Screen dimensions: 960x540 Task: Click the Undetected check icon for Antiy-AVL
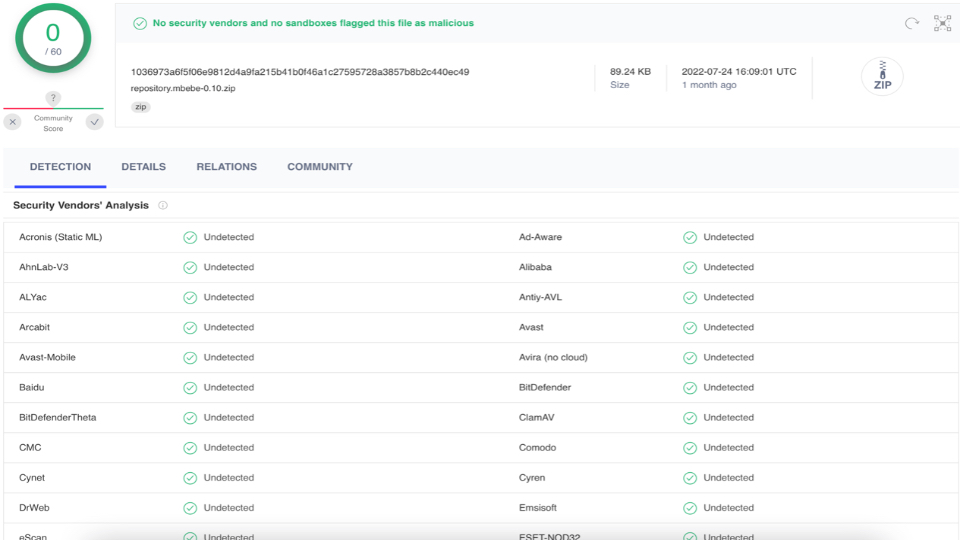pos(690,298)
